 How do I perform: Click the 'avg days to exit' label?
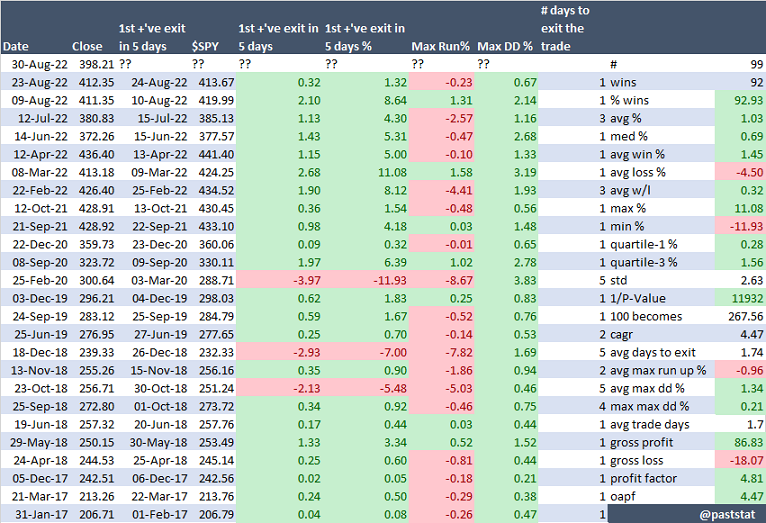click(653, 353)
